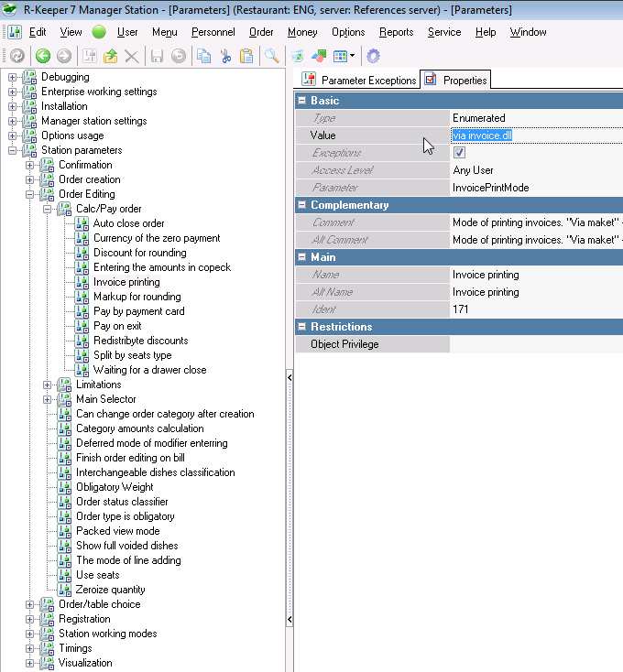Collapse the Order Editing node

[29, 194]
